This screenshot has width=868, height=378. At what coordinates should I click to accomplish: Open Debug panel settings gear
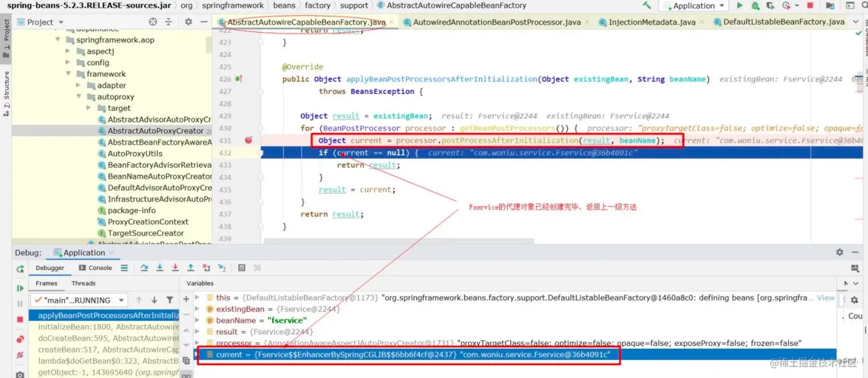click(x=839, y=252)
